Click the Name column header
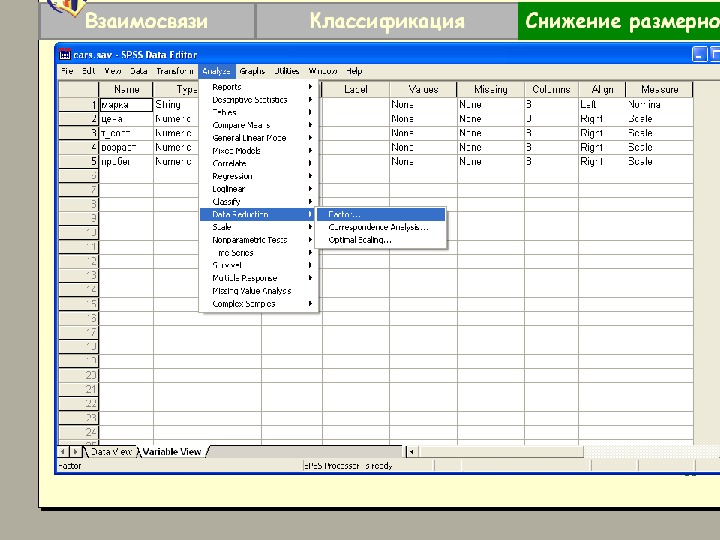The image size is (720, 540). click(x=126, y=90)
